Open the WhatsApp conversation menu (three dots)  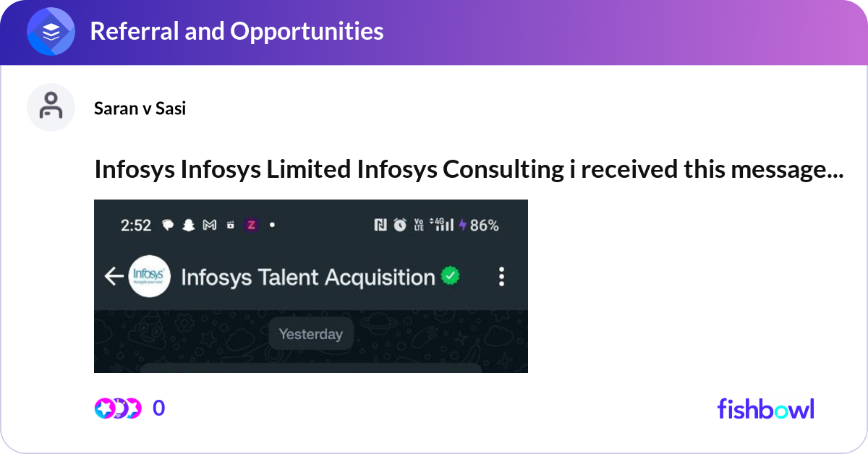[501, 276]
